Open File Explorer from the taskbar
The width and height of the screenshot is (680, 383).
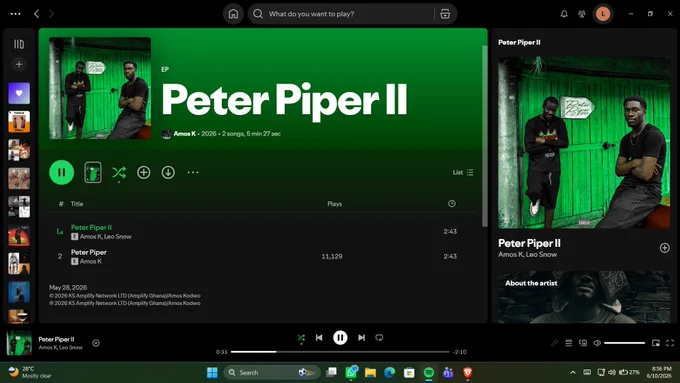pyautogui.click(x=370, y=372)
